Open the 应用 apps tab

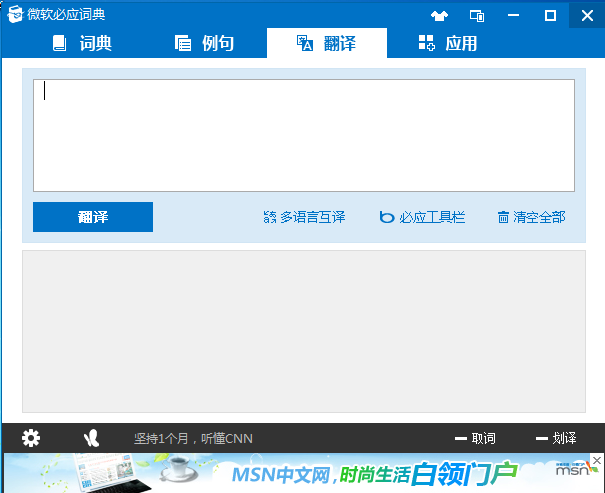(x=448, y=43)
